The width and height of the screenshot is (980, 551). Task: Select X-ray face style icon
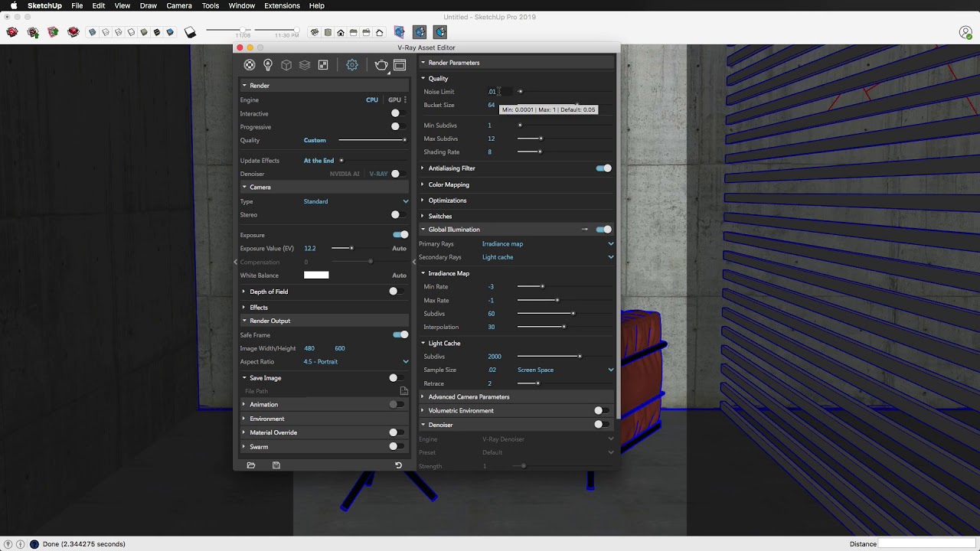pyautogui.click(x=93, y=32)
